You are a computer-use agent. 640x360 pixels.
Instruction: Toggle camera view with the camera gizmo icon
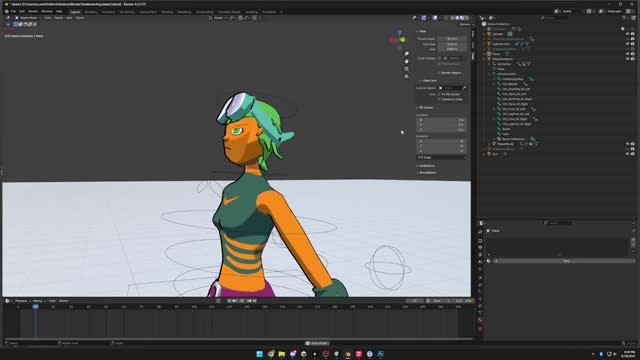coord(407,69)
